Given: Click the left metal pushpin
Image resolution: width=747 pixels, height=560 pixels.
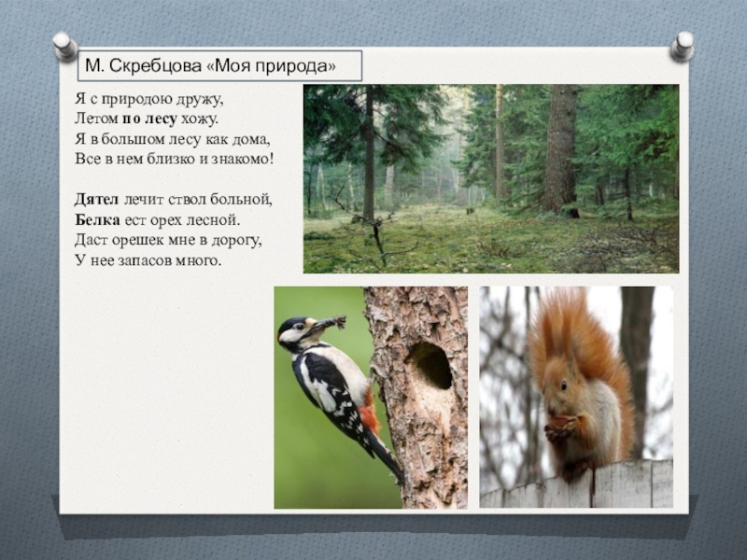Looking at the screenshot, I should [64, 46].
